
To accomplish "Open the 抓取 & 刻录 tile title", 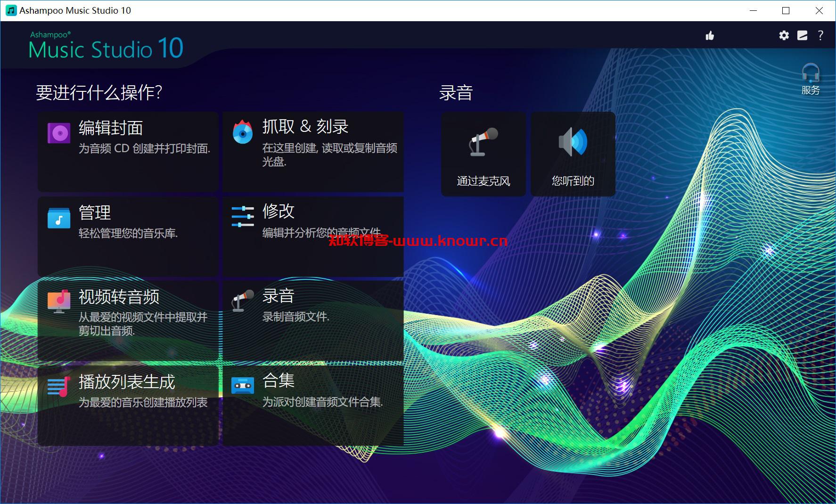I will 305,126.
